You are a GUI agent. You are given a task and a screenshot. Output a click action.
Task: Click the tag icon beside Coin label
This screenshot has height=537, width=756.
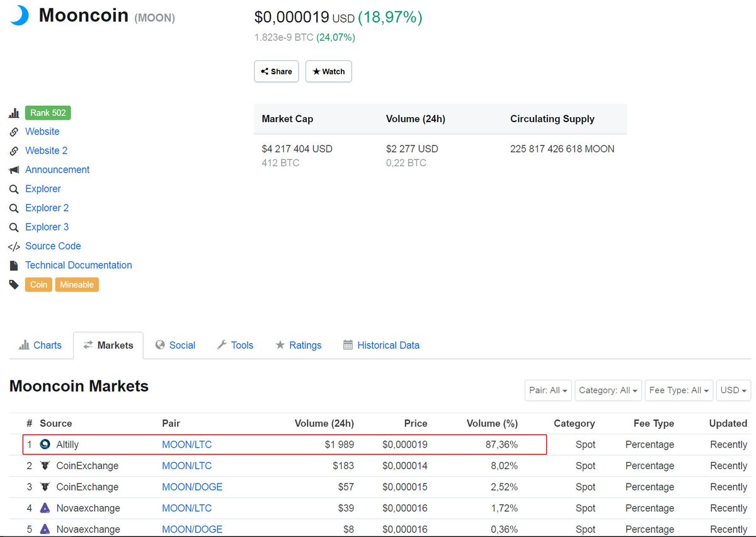(x=14, y=285)
